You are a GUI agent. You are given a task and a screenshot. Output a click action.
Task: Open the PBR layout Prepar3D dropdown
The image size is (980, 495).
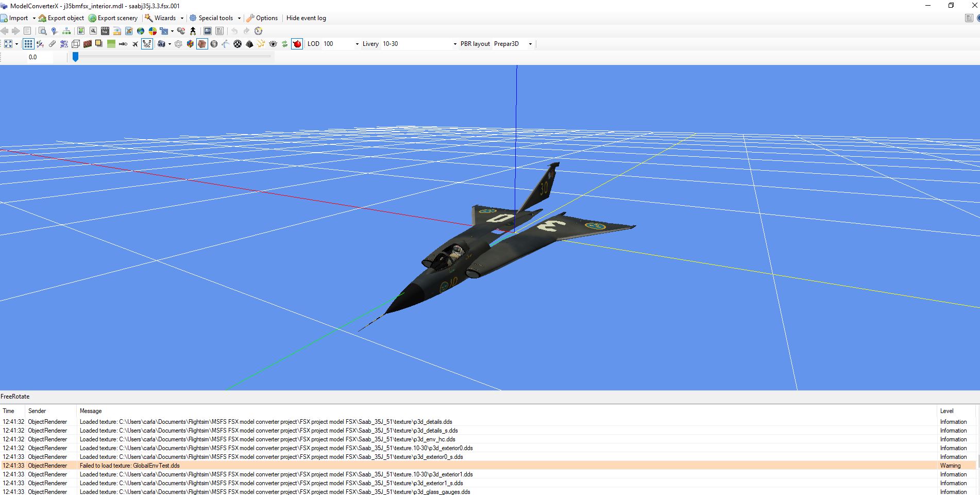pyautogui.click(x=530, y=44)
